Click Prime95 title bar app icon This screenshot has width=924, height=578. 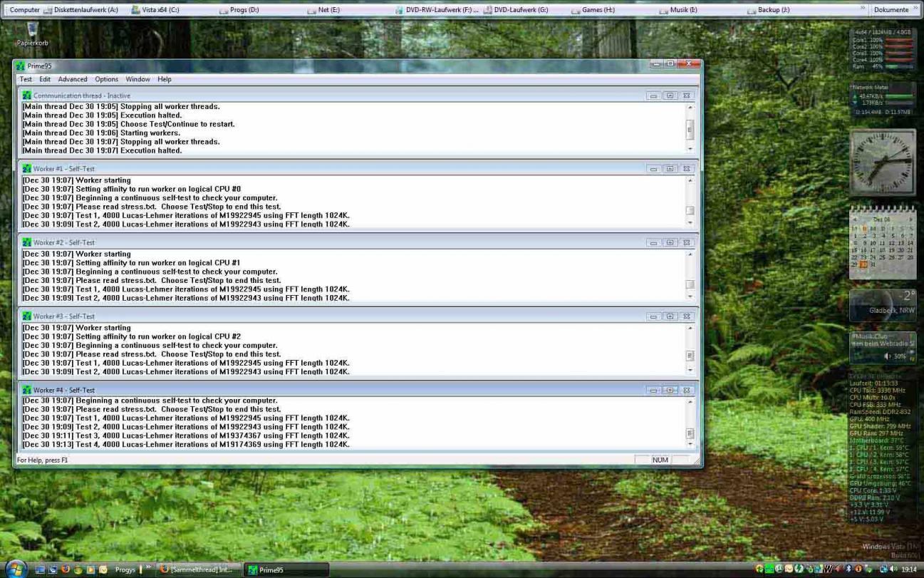pyautogui.click(x=21, y=66)
